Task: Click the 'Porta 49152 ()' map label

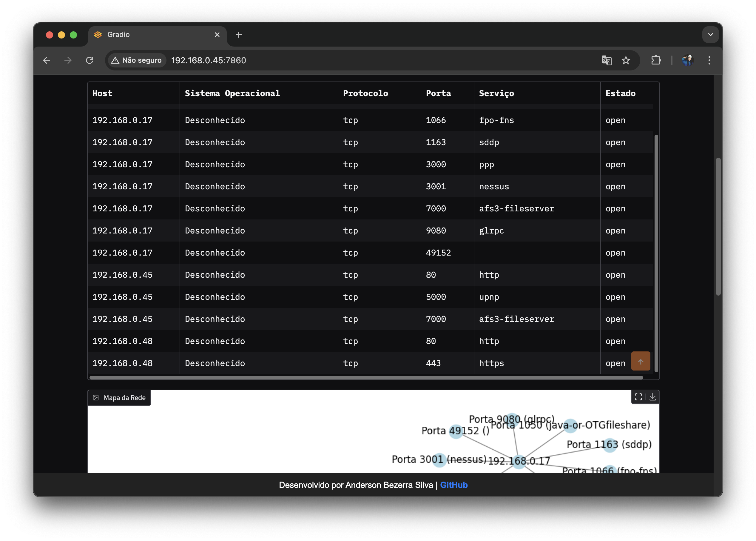Action: 455,431
